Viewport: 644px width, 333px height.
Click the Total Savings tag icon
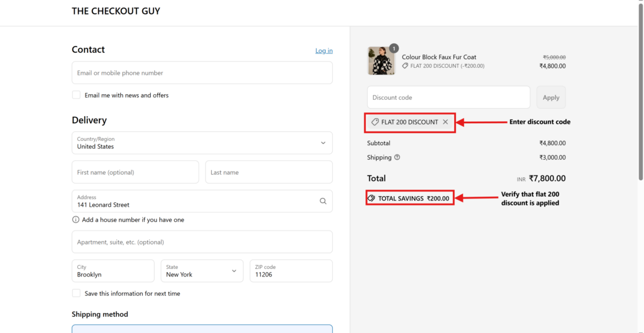[371, 199]
